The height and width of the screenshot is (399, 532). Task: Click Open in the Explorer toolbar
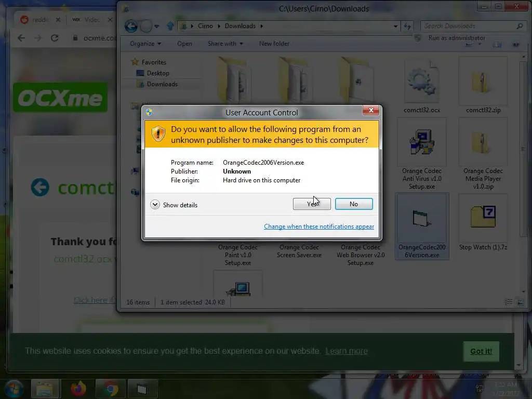pyautogui.click(x=184, y=44)
